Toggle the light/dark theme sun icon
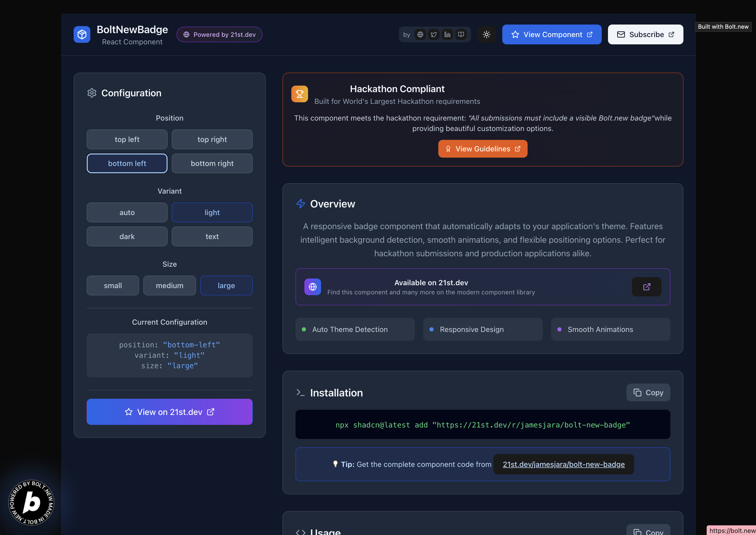 pyautogui.click(x=486, y=35)
